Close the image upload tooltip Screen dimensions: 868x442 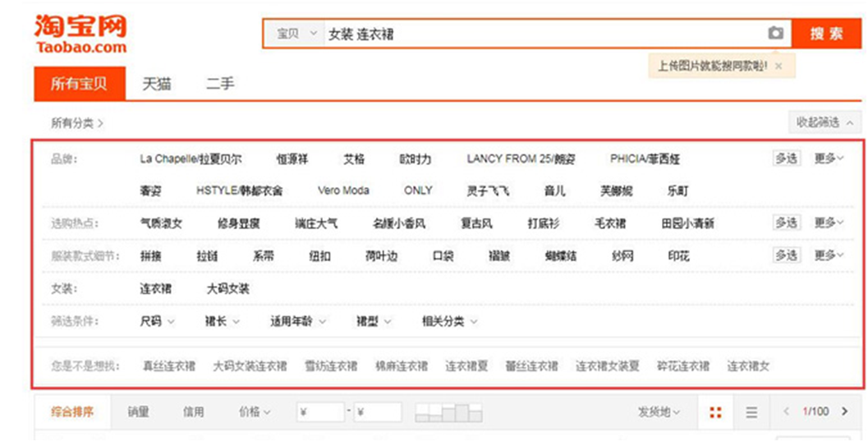coord(778,66)
